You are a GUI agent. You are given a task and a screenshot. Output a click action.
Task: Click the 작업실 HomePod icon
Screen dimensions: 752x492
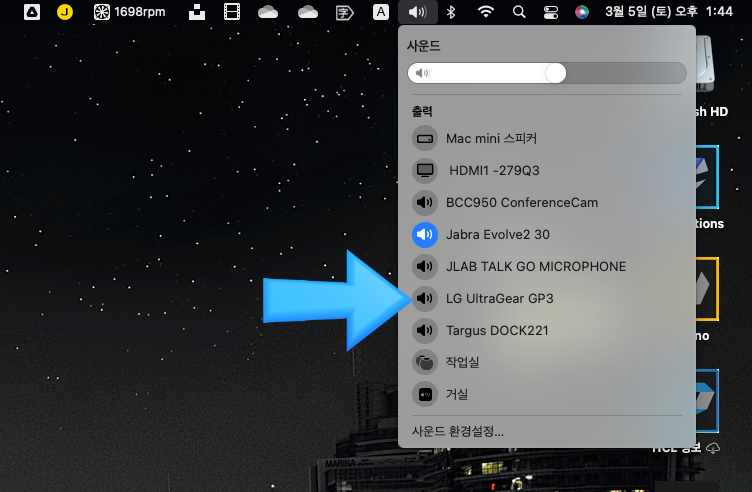pyautogui.click(x=425, y=362)
